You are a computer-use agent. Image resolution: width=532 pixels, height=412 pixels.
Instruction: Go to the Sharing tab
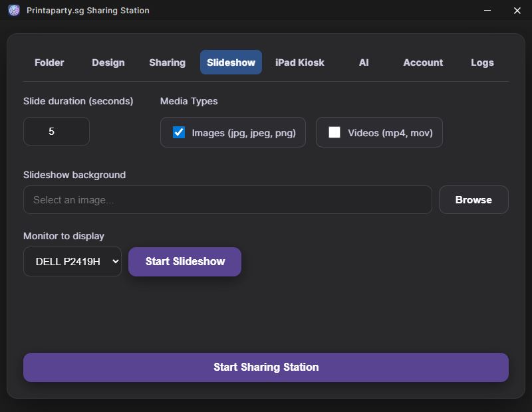pyautogui.click(x=167, y=62)
